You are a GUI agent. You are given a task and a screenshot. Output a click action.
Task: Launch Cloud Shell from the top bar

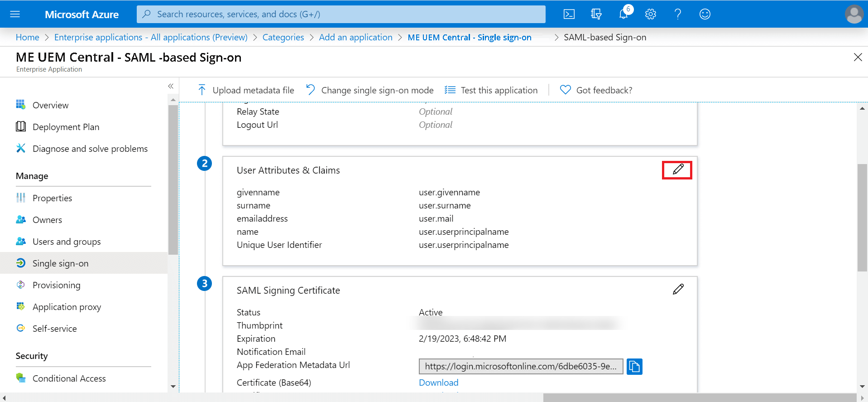point(569,14)
